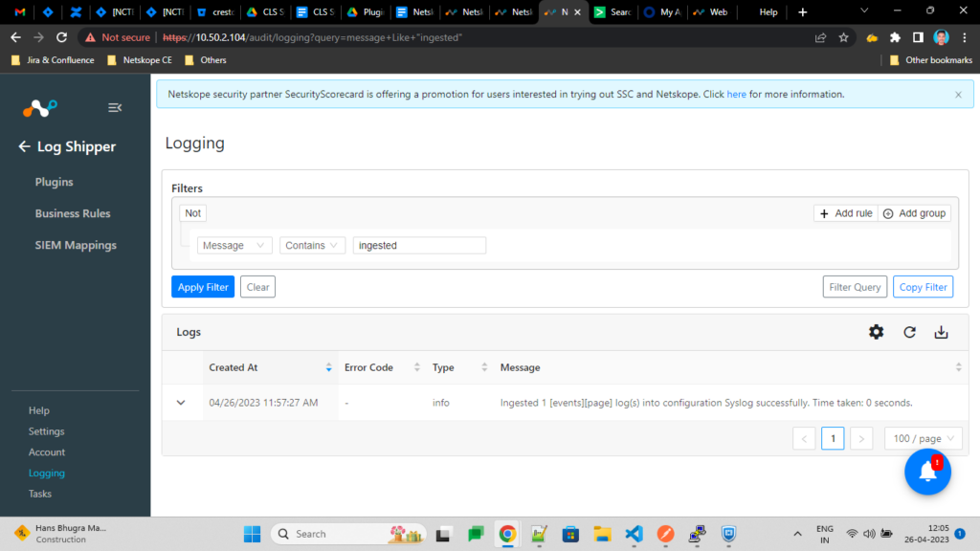Image resolution: width=980 pixels, height=551 pixels.
Task: Open the tab search chevron in Chrome
Action: click(864, 11)
